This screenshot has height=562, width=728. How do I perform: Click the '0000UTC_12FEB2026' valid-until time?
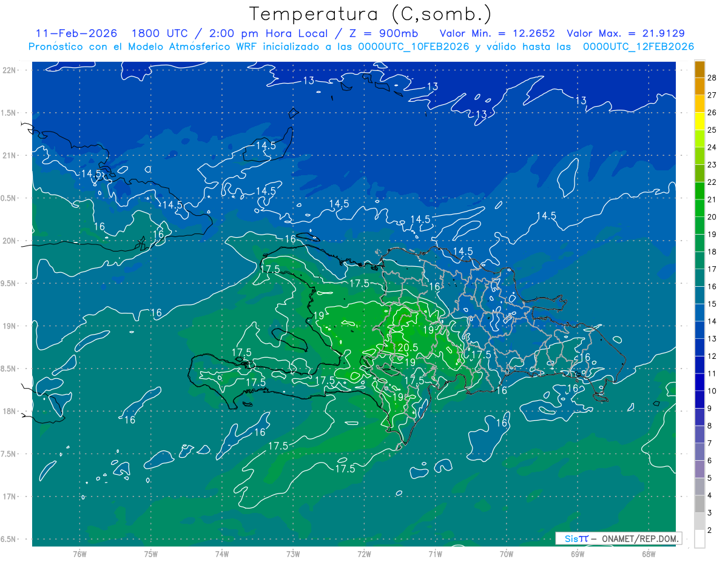click(x=638, y=47)
